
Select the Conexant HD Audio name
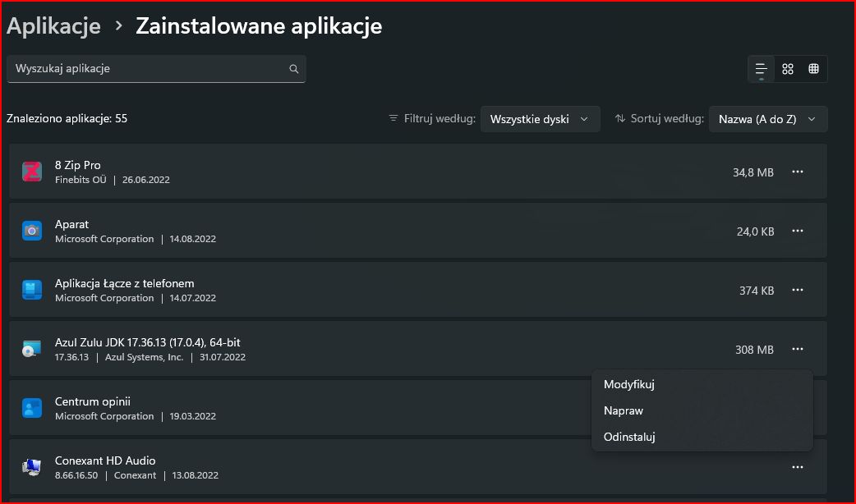105,461
